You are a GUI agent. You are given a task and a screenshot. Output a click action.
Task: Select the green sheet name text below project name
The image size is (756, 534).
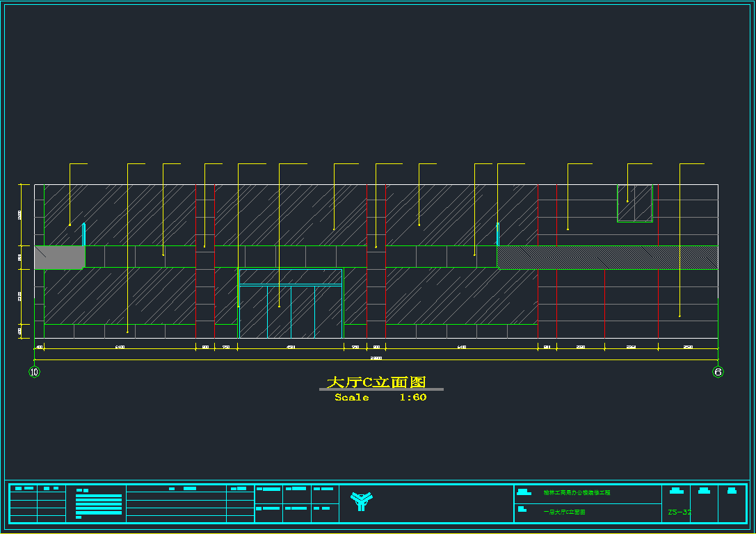(x=564, y=512)
